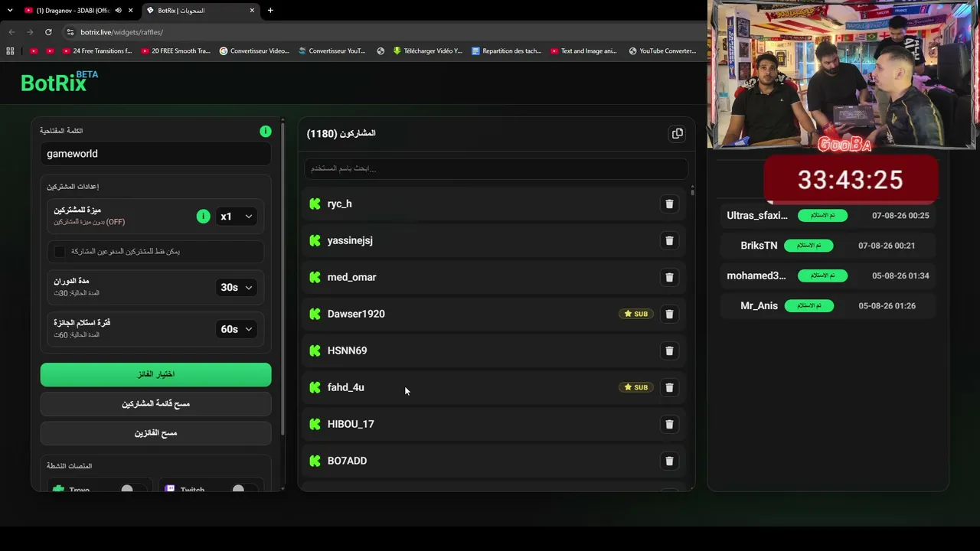The height and width of the screenshot is (551, 980).
Task: Open the 60s prize claim period dropdown
Action: 236,329
